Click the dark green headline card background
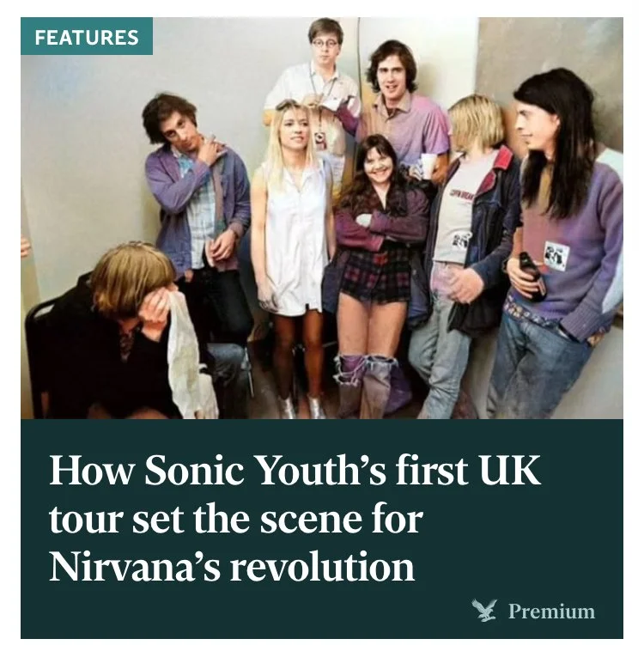The width and height of the screenshot is (644, 645). coord(322,528)
